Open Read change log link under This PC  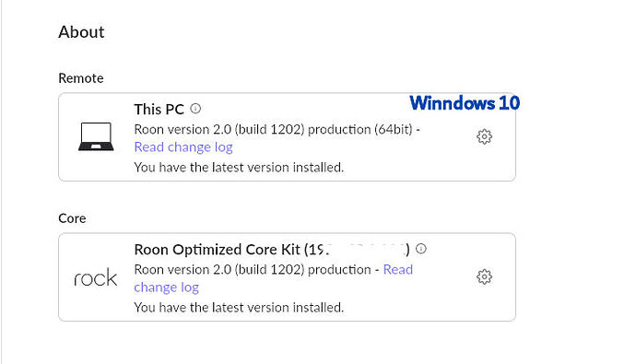183,147
